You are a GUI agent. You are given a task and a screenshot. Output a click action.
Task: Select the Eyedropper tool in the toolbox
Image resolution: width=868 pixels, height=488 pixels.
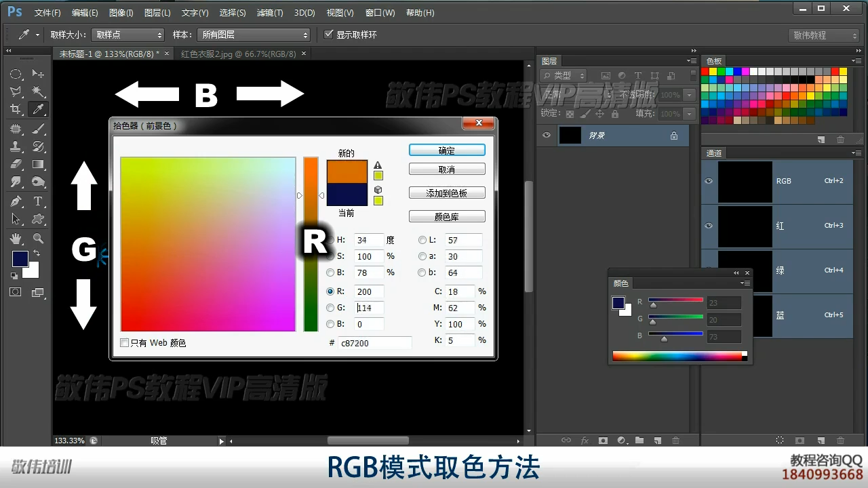[38, 109]
